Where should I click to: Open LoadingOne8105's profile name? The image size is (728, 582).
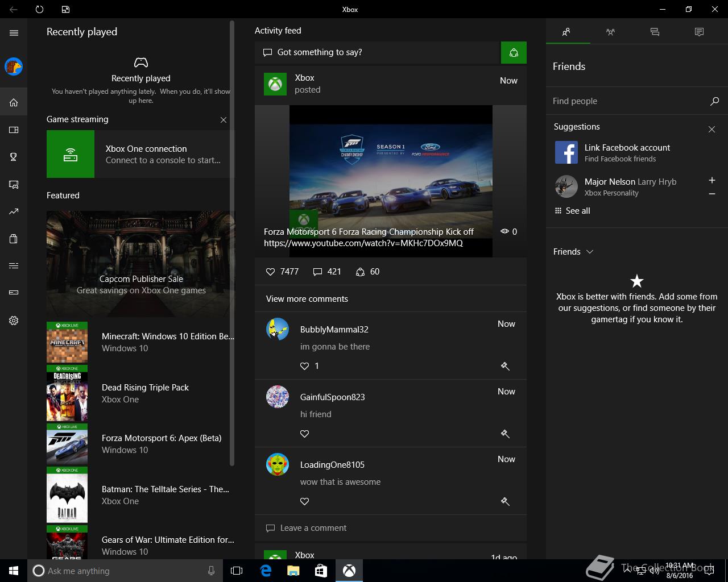tap(332, 465)
